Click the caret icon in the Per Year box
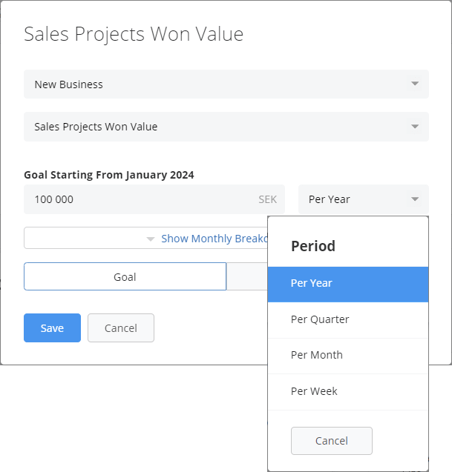Screen dimensions: 452x472 click(x=415, y=199)
